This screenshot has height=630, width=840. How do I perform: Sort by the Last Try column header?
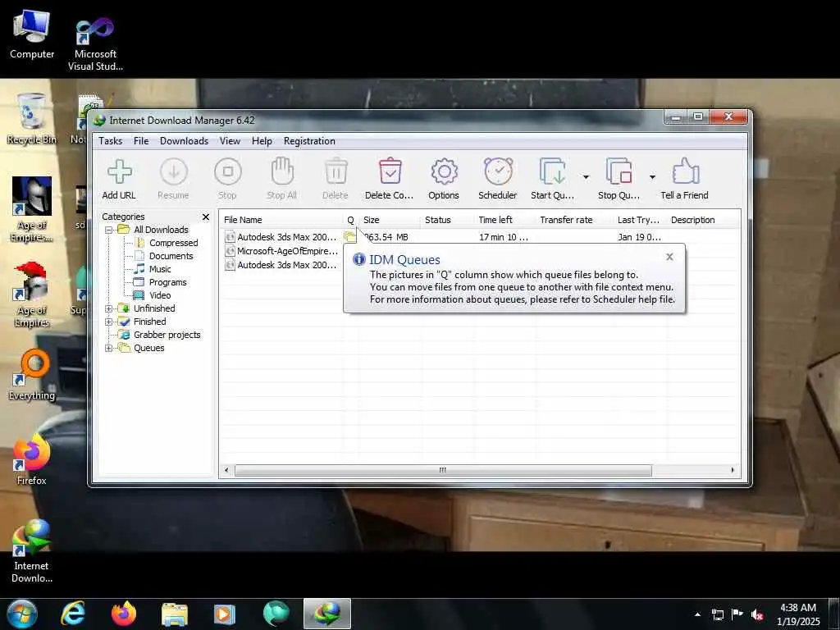click(640, 220)
